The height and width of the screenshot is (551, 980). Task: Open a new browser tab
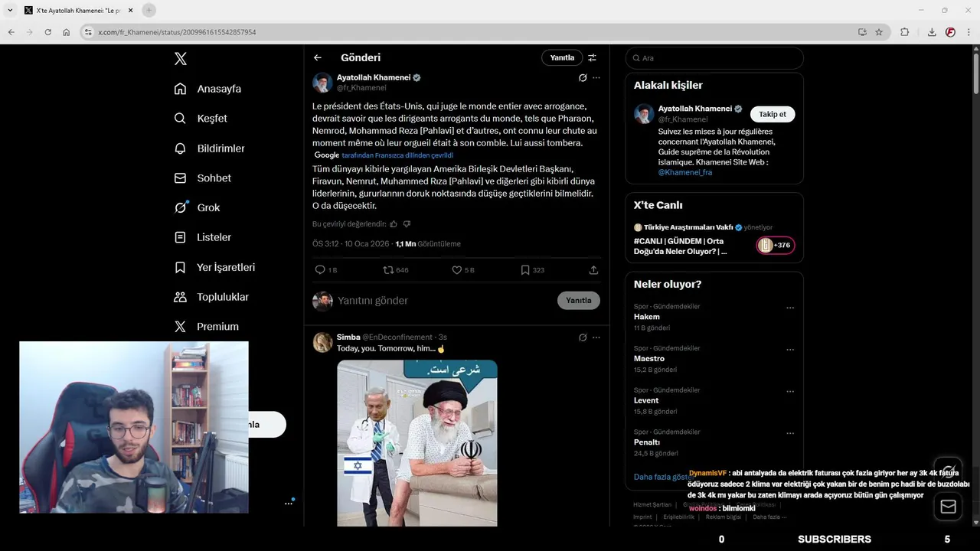pyautogui.click(x=149, y=10)
